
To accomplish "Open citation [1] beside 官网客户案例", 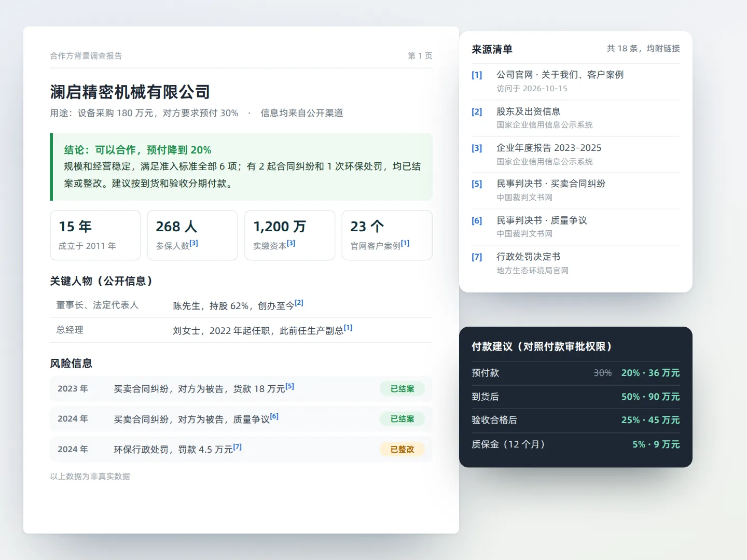I will [x=405, y=243].
